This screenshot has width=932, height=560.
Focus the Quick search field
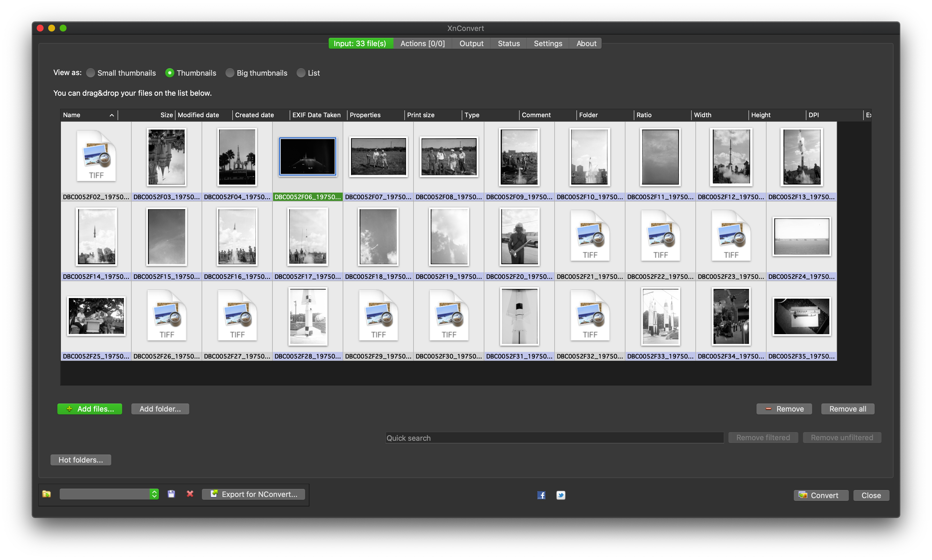pyautogui.click(x=554, y=438)
